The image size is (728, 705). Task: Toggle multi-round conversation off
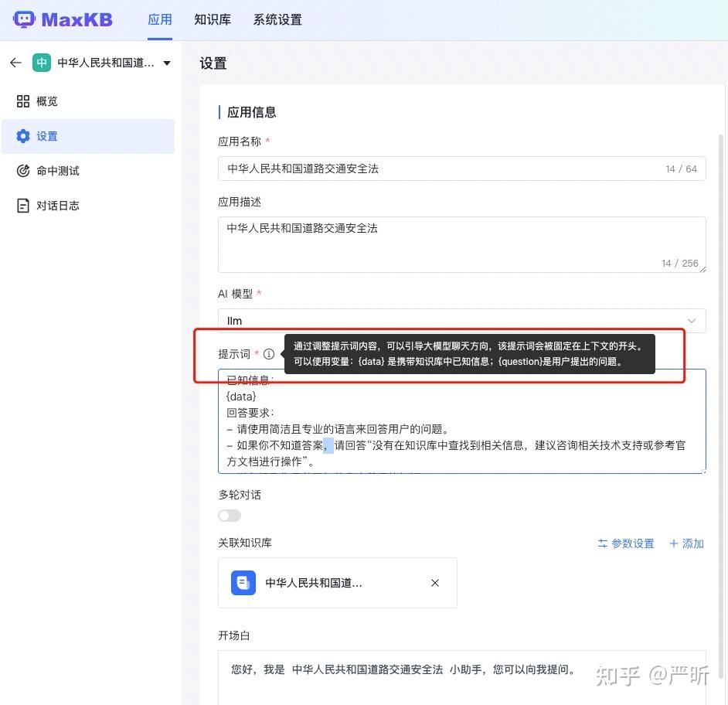pyautogui.click(x=229, y=515)
